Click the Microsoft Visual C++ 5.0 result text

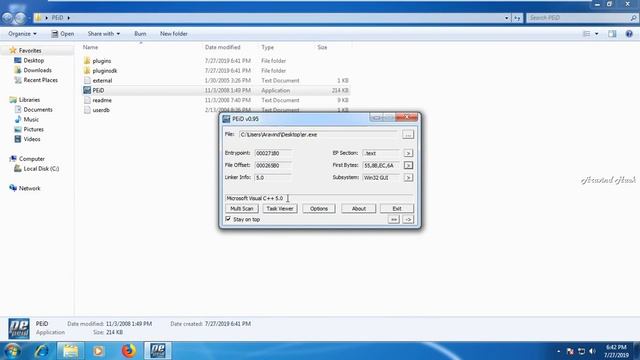coord(255,198)
